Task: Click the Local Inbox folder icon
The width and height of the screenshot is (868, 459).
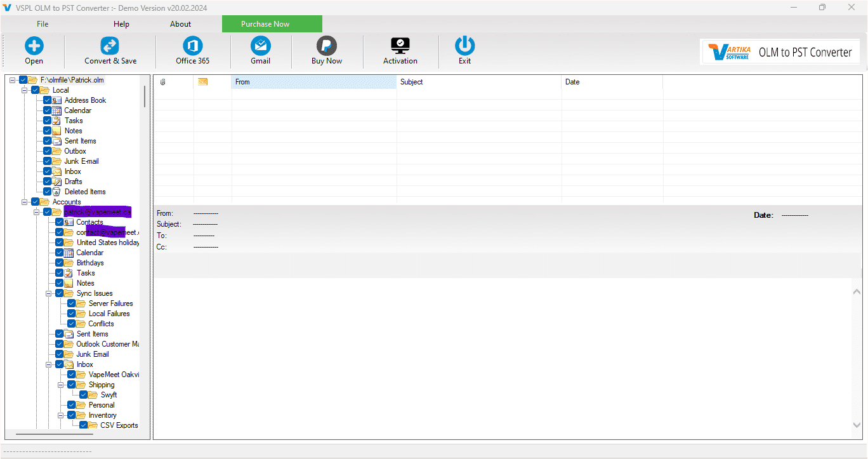Action: 57,171
